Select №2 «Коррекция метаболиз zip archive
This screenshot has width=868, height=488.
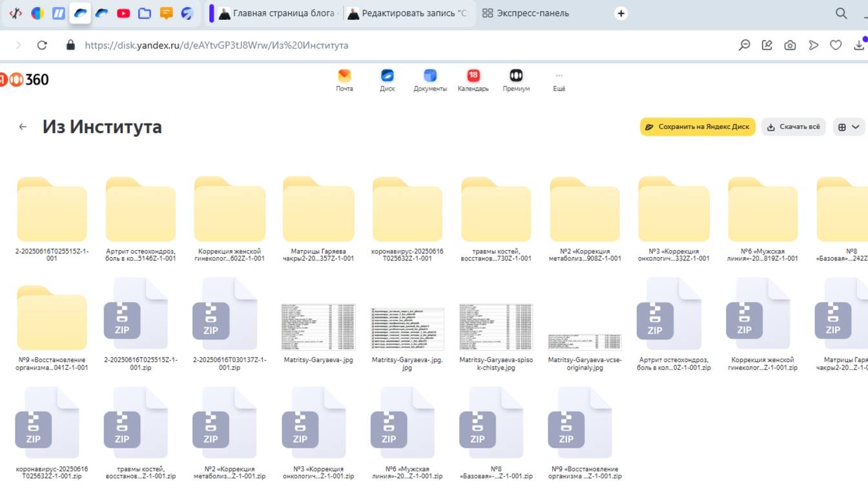[230, 433]
